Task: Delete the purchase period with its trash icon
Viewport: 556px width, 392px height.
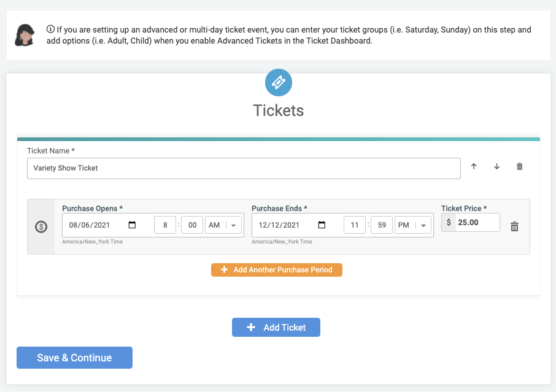Action: (x=514, y=226)
